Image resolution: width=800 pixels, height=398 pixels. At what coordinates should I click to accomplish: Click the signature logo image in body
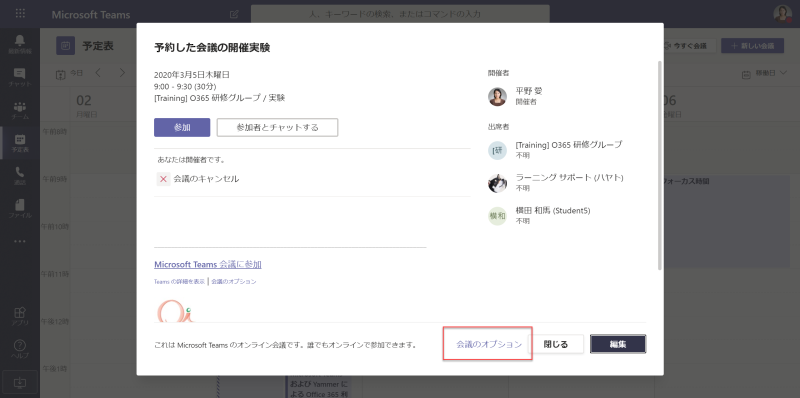pos(176,311)
